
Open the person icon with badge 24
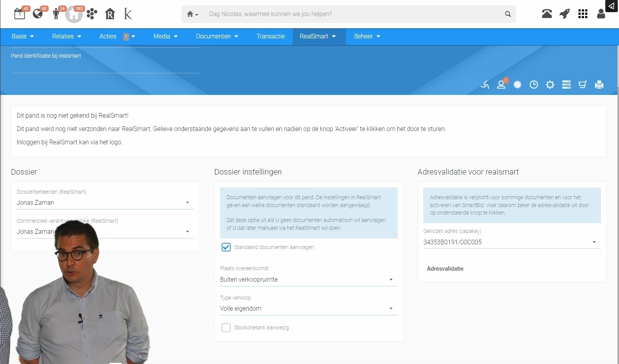click(x=56, y=14)
